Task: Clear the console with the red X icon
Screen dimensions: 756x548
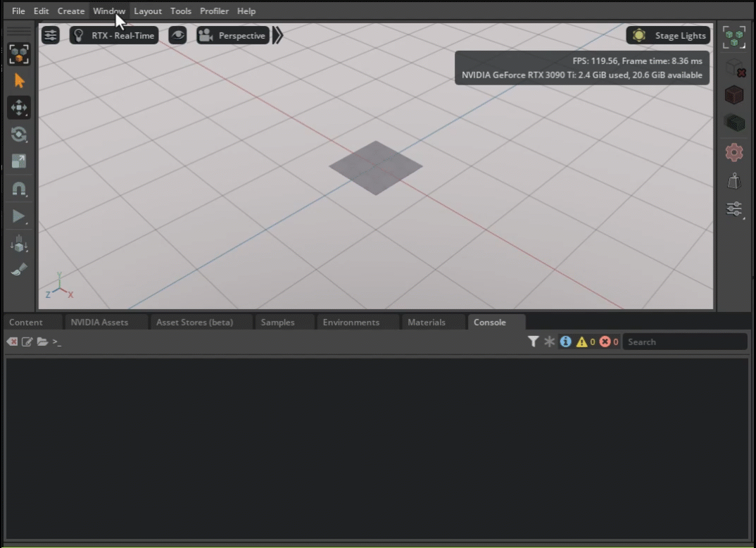Action: 12,342
